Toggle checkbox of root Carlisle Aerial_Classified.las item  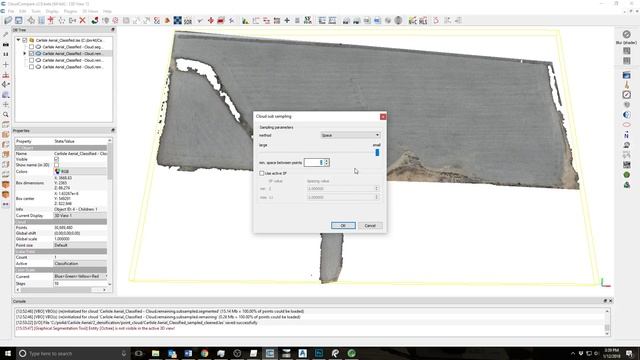[x=25, y=40]
